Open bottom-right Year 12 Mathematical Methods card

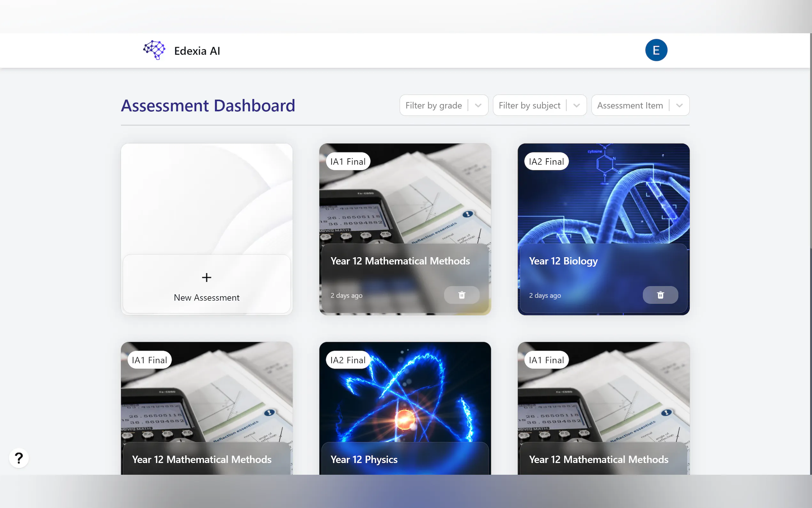coord(598,459)
